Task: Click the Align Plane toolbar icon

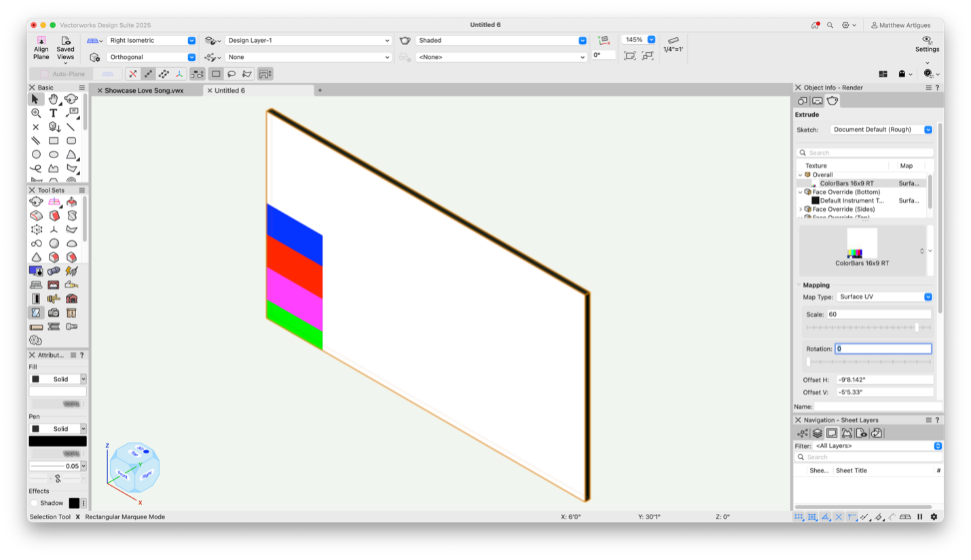Action: pyautogui.click(x=41, y=48)
